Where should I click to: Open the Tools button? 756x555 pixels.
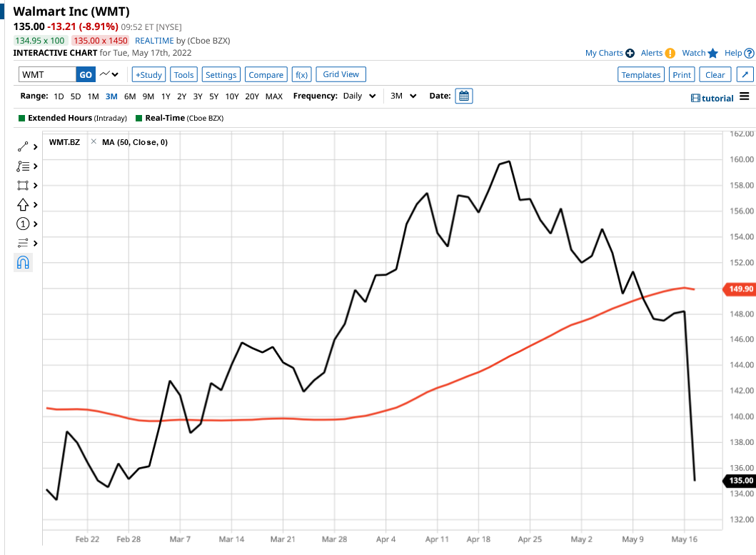point(183,75)
